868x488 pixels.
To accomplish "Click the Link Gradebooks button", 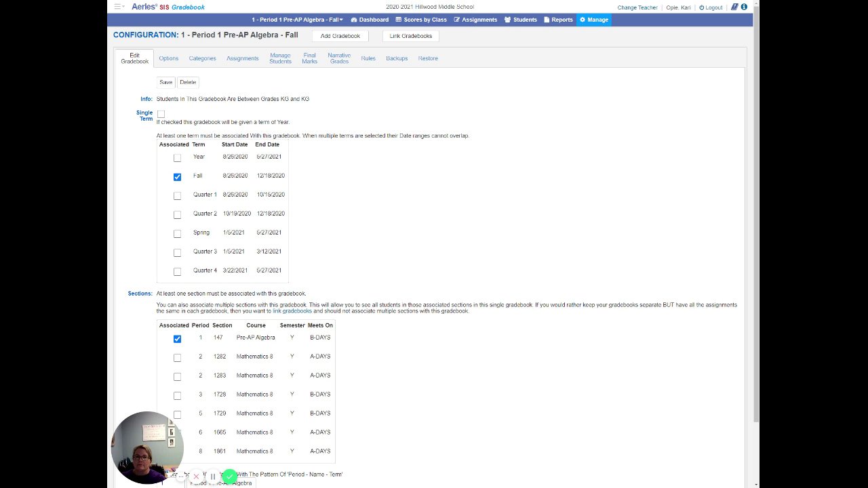I will click(x=411, y=36).
